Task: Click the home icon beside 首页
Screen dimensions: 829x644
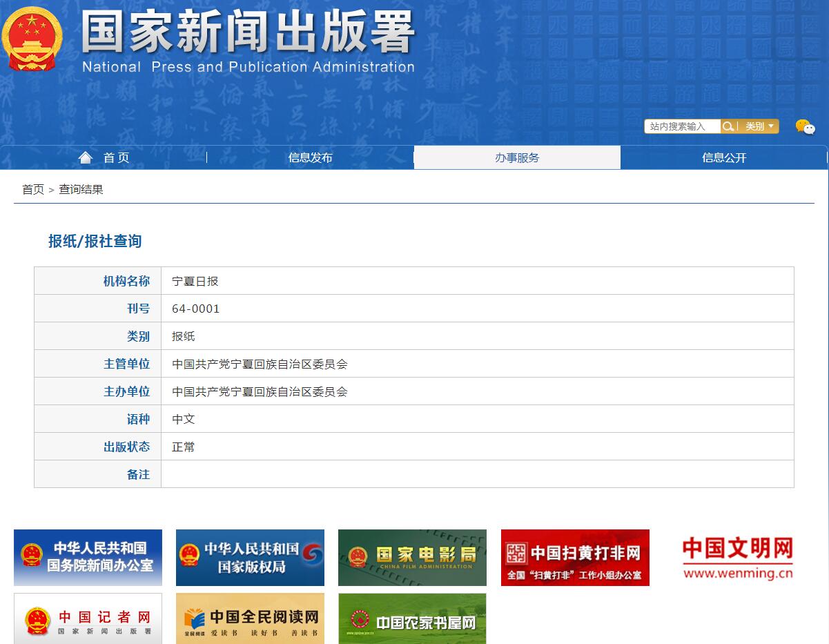Action: (x=86, y=157)
